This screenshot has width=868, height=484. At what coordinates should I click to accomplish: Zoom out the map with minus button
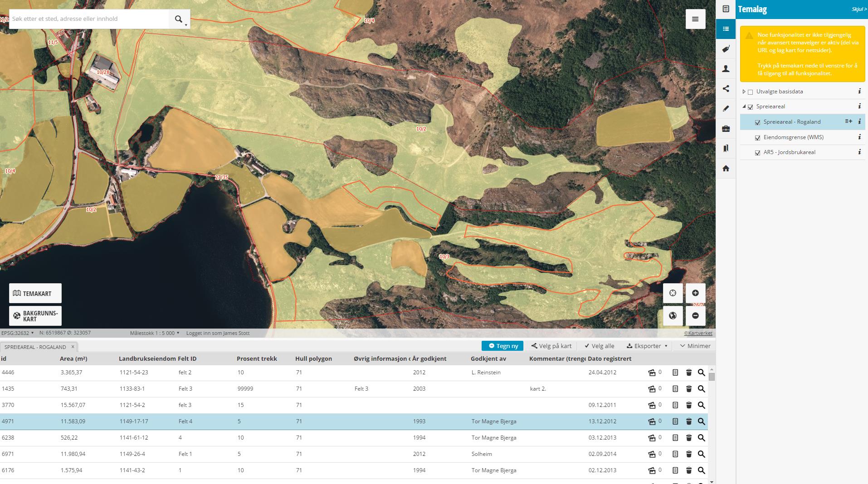[x=695, y=315]
